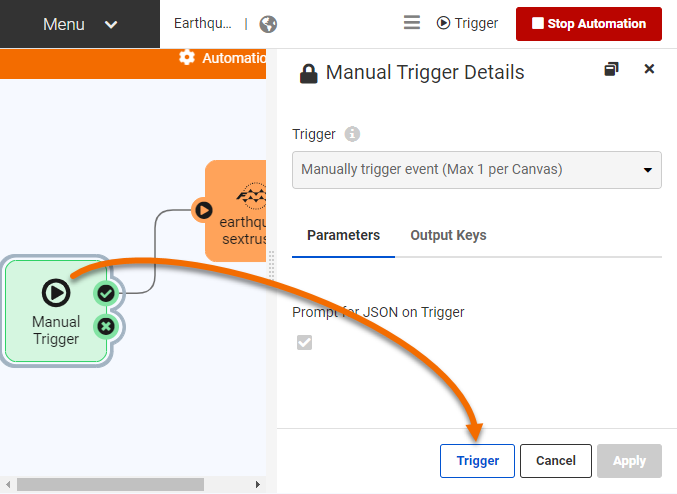Click the Cancel button
Screen dimensions: 677x494
[x=556, y=461]
